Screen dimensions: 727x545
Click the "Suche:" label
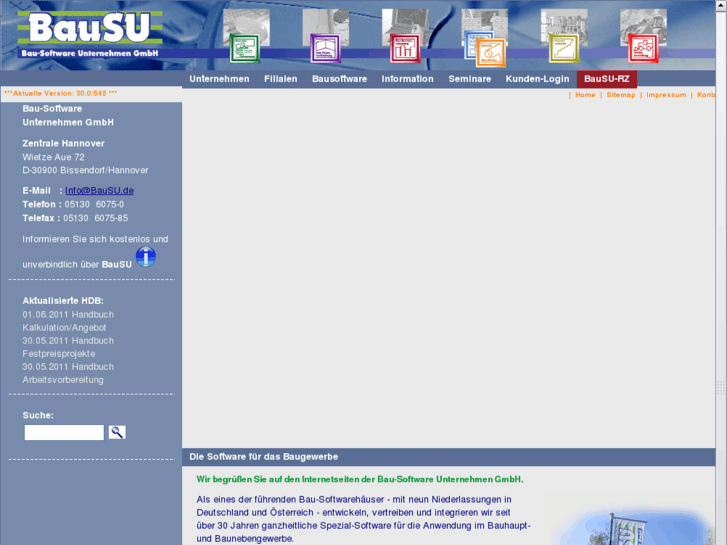tap(38, 415)
